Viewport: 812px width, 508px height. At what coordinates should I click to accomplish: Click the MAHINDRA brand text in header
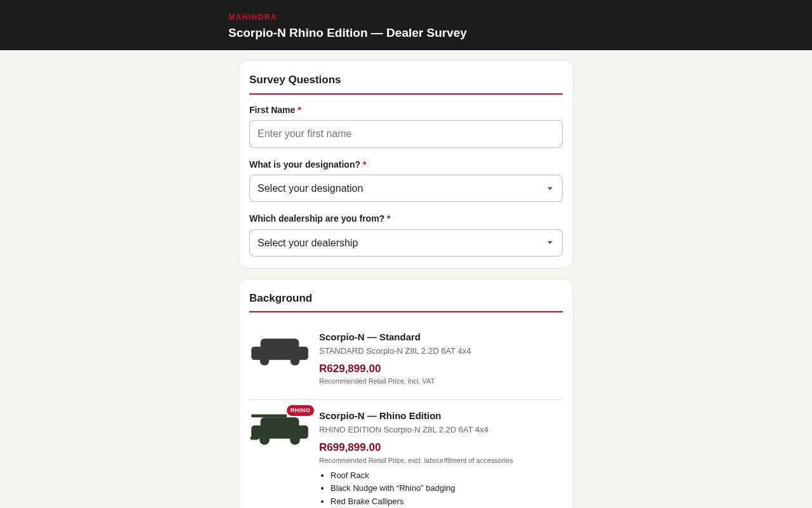[x=252, y=17]
